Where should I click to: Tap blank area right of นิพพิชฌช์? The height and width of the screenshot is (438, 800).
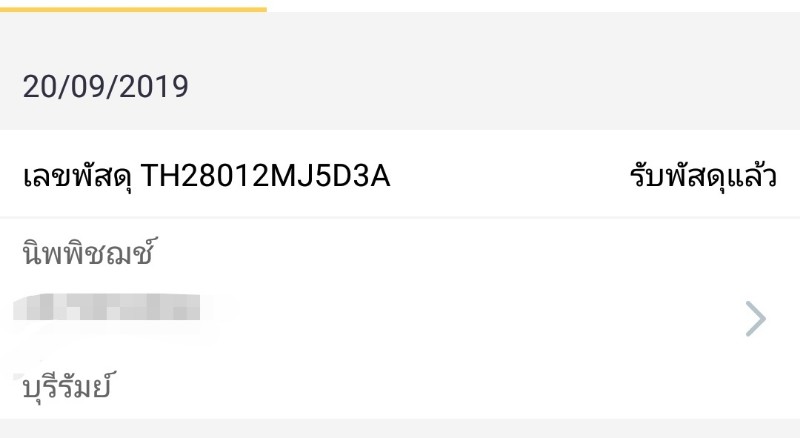click(x=450, y=254)
